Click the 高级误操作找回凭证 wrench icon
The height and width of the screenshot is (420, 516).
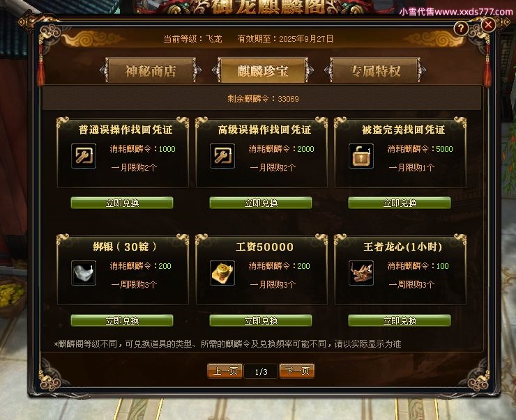coord(222,156)
